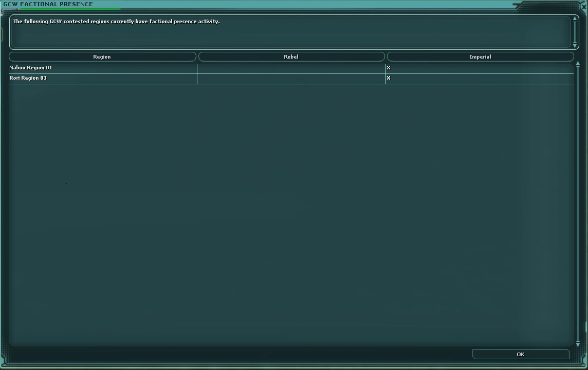588x370 pixels.
Task: Click the Imperial X for Naboo Region 01
Action: [389, 68]
